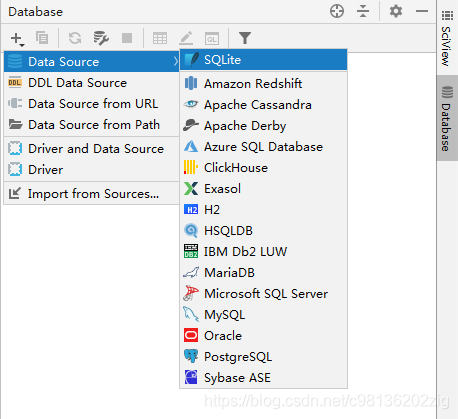This screenshot has width=458, height=419.
Task: Click the Azure SQL triangle icon
Action: click(x=191, y=146)
